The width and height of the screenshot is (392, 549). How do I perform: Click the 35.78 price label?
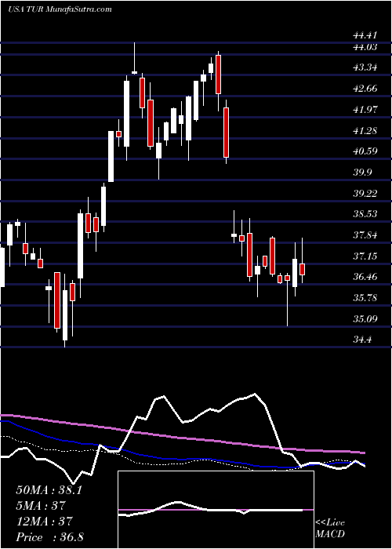365,298
